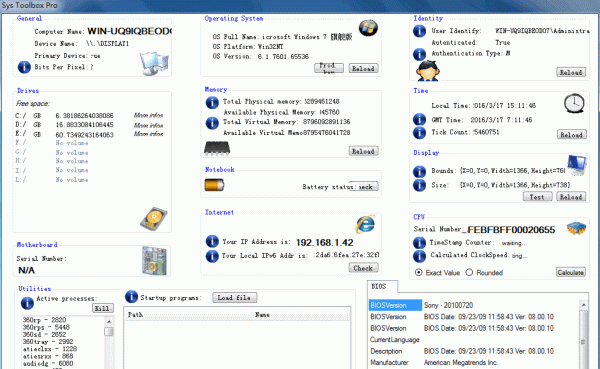This screenshot has height=369, width=600.
Task: Click the motherboard tower icon
Action: tap(155, 261)
